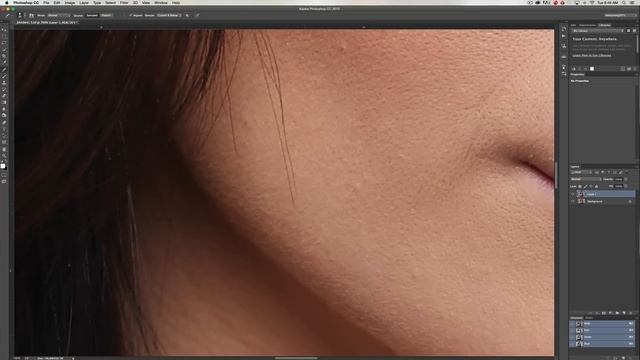Open the Apple menu
Screen dimensions: 640x360
(x=7, y=2)
